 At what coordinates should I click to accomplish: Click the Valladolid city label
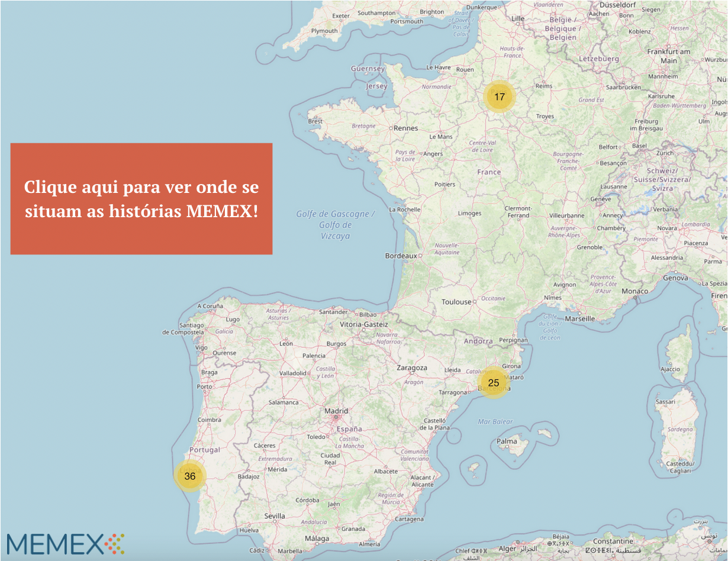pyautogui.click(x=293, y=373)
